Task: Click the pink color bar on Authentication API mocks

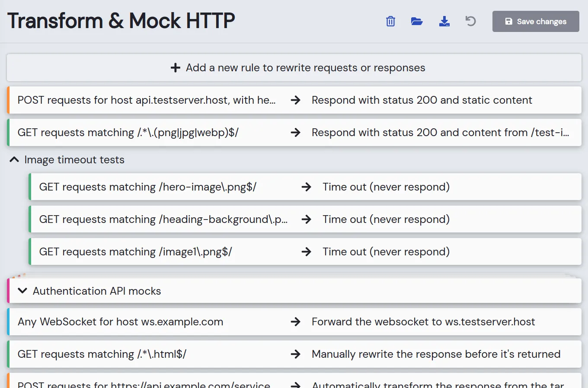Action: tap(8, 291)
